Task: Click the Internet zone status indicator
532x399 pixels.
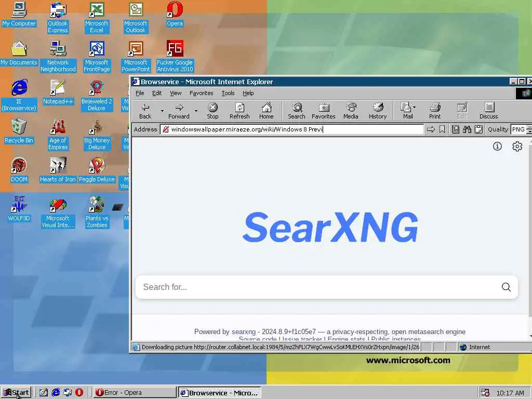Action: [475, 347]
